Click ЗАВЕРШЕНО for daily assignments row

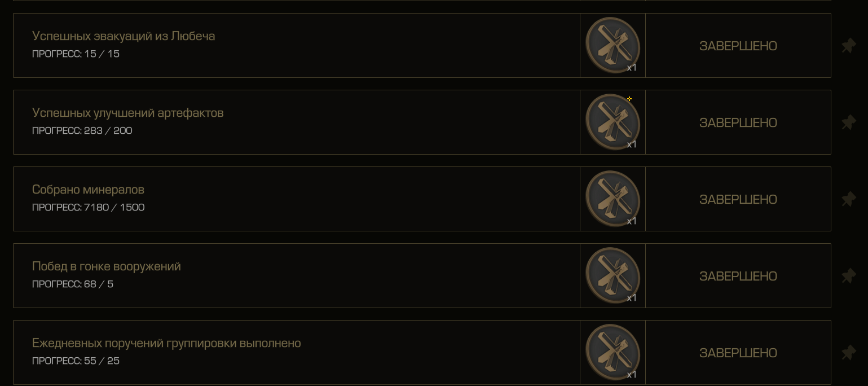[x=738, y=353]
